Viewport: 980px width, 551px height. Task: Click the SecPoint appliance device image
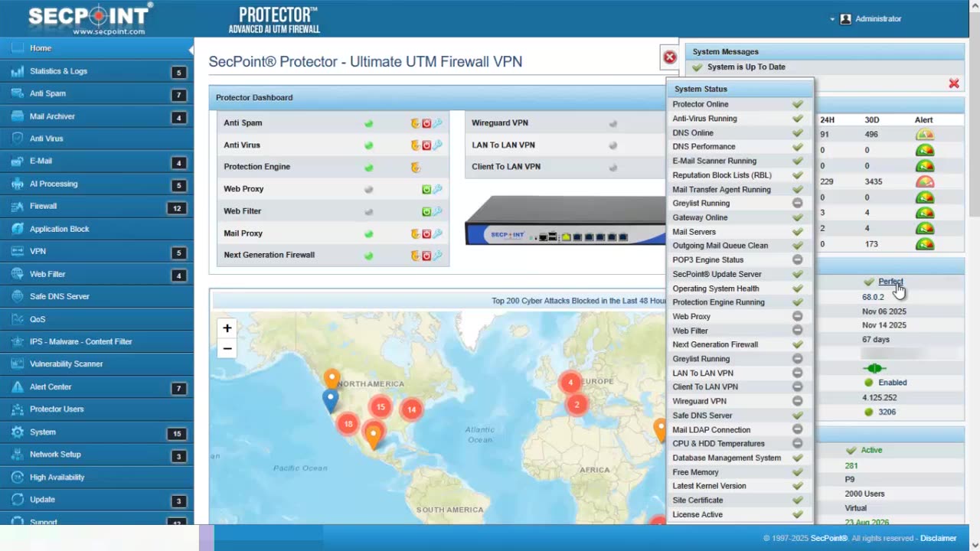pyautogui.click(x=565, y=220)
